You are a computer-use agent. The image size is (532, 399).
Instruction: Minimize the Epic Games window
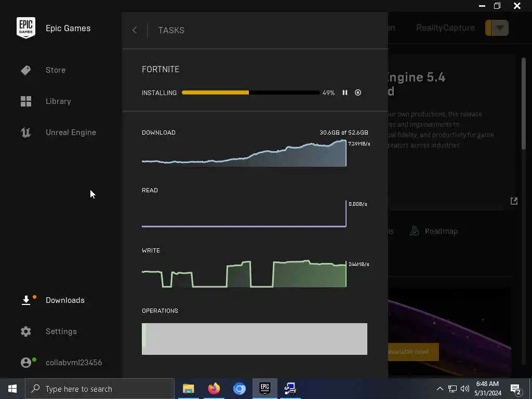pos(482,6)
